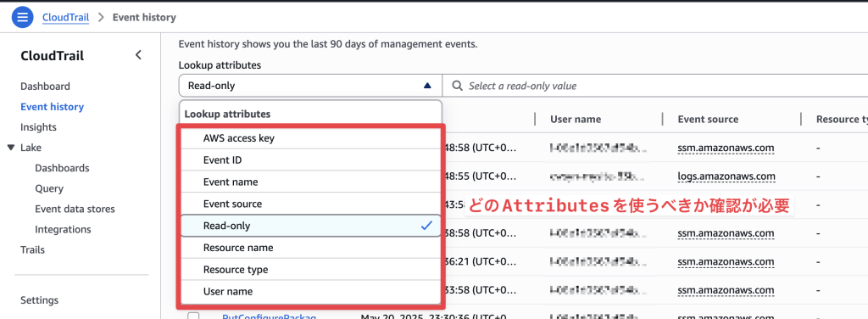Screen dimensions: 868x319
Task: Select AWS access key attribute
Action: [x=310, y=138]
